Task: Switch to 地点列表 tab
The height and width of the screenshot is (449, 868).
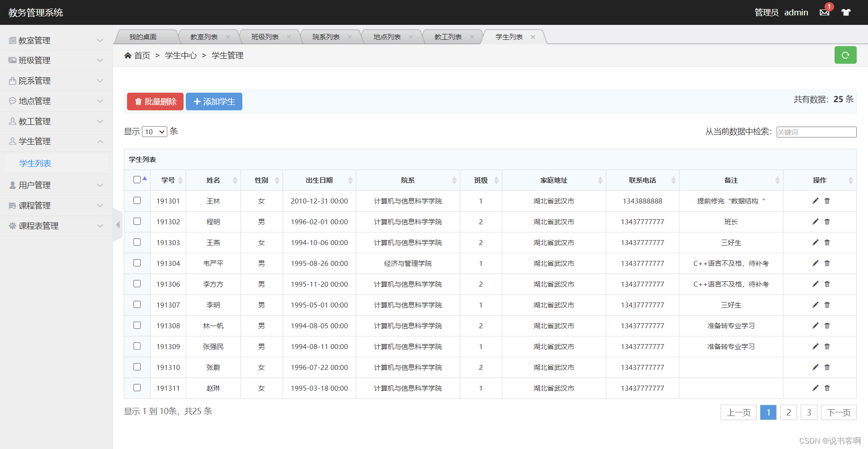Action: 387,37
